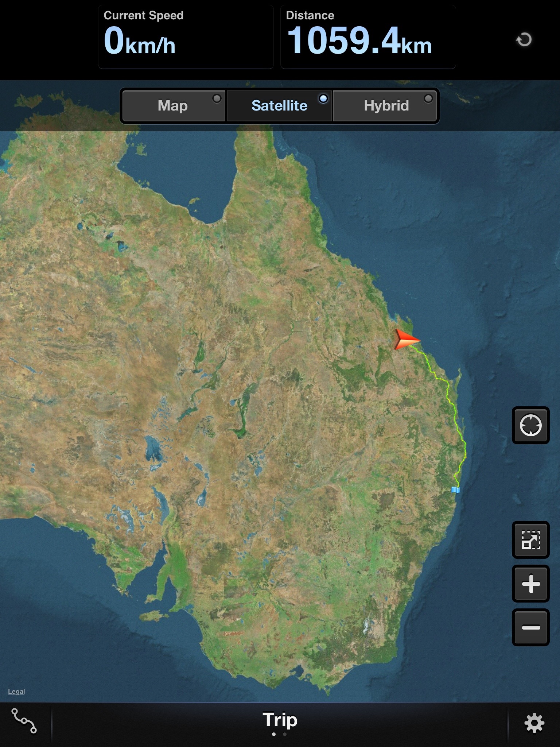Tap the Distance 1059.4km panel
The width and height of the screenshot is (560, 747).
click(x=368, y=37)
